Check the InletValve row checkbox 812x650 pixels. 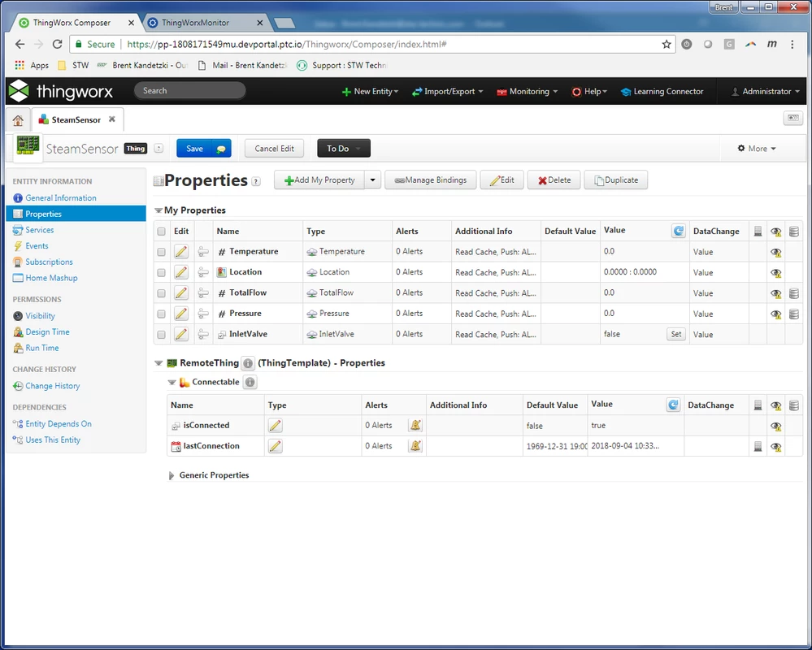pyautogui.click(x=162, y=335)
